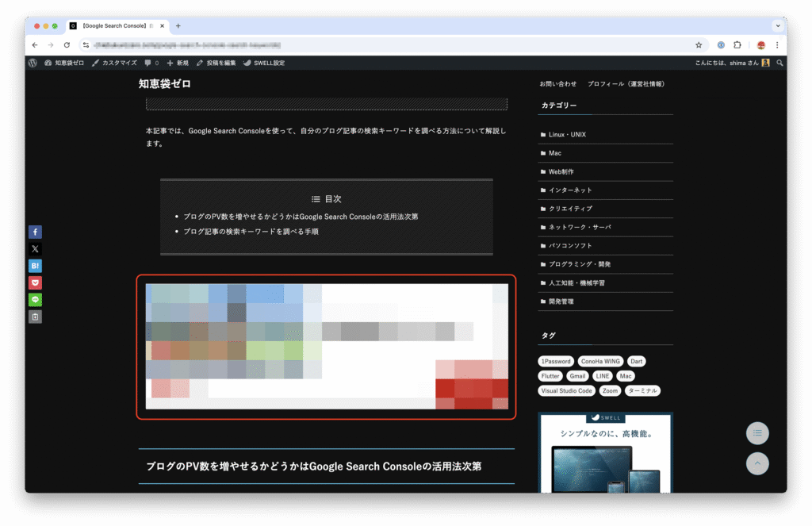Viewport: 812px width, 526px height.
Task: Share via Hatena Bookmark B! icon
Action: click(35, 266)
